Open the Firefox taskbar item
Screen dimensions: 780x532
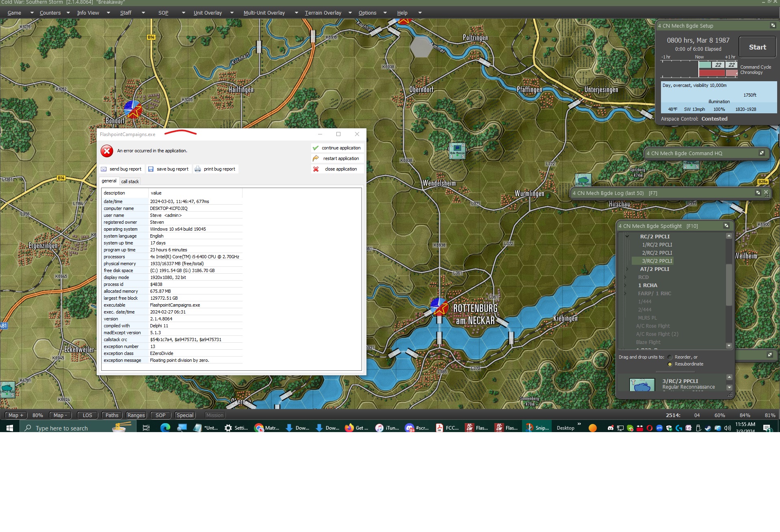357,428
